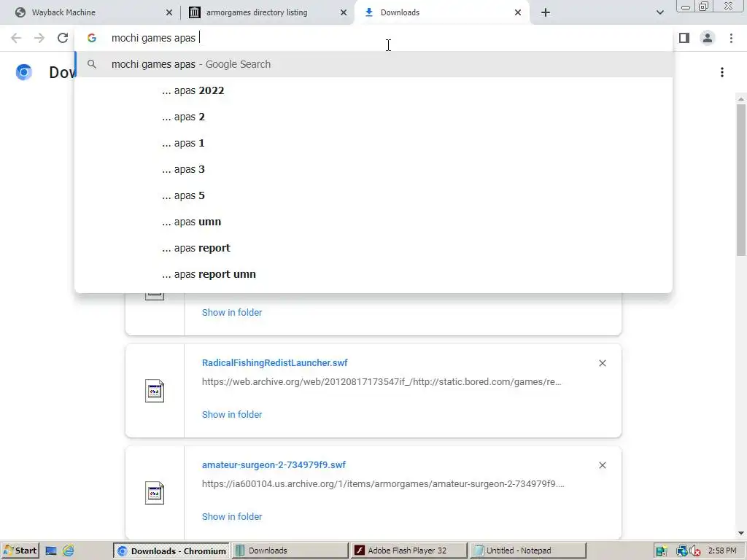
Task: Close the Wayback Machine tab
Action: pyautogui.click(x=169, y=12)
